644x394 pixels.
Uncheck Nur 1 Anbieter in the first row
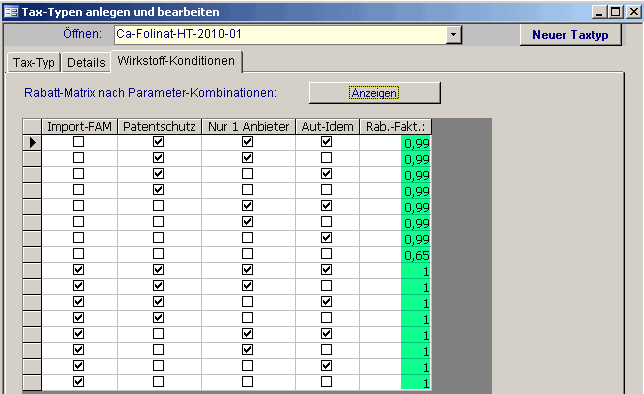pos(247,142)
